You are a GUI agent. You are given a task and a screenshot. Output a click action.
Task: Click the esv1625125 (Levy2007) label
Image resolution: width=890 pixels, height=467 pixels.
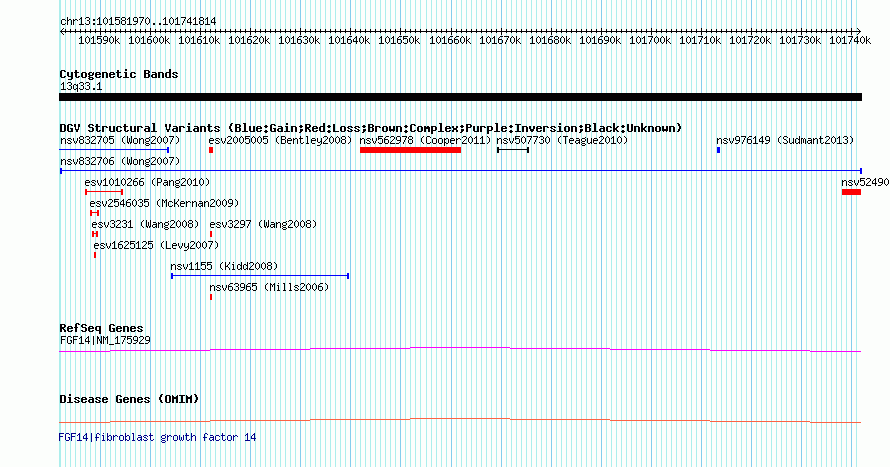coord(156,245)
